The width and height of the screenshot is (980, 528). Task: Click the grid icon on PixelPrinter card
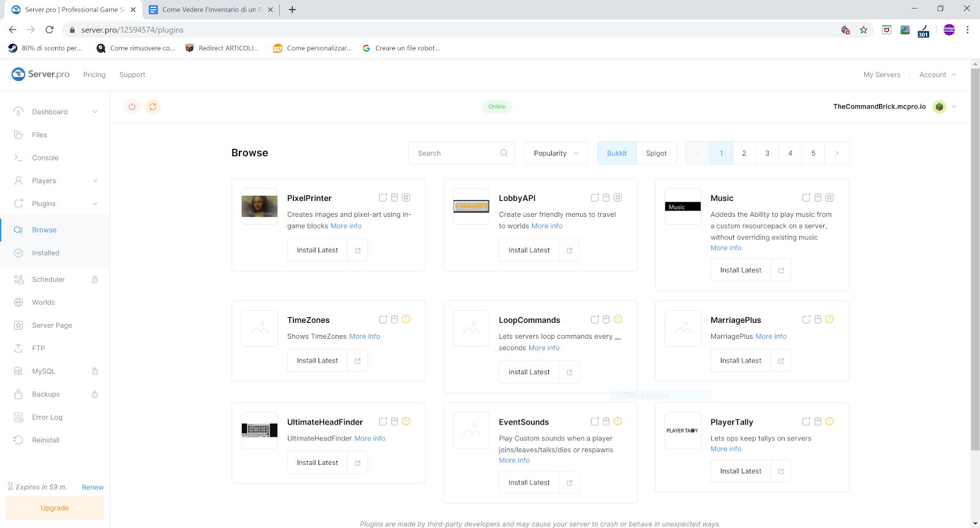click(x=406, y=197)
